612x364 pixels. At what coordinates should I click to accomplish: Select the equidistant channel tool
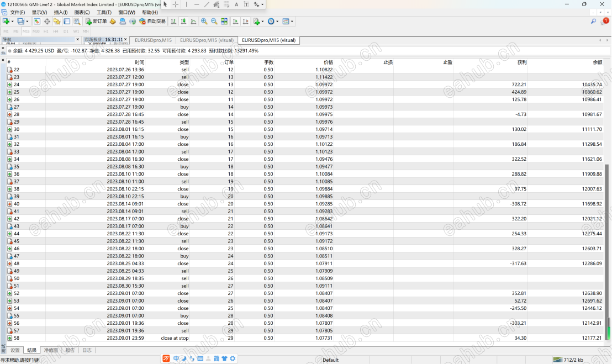coord(216,4)
